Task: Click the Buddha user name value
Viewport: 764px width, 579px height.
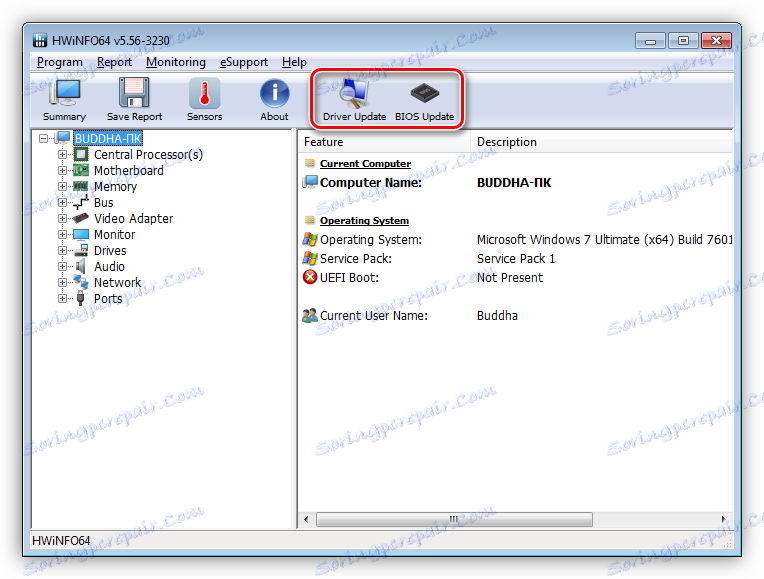Action: (497, 316)
